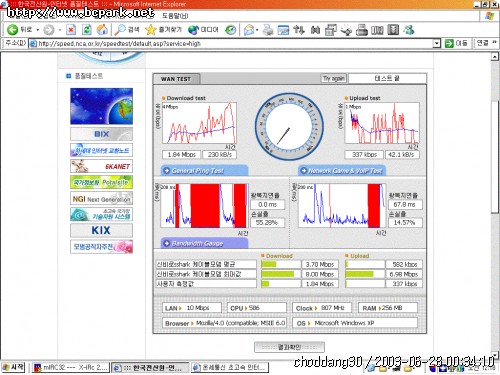
Task: Open the blue internet exchange node banner
Action: [x=101, y=150]
